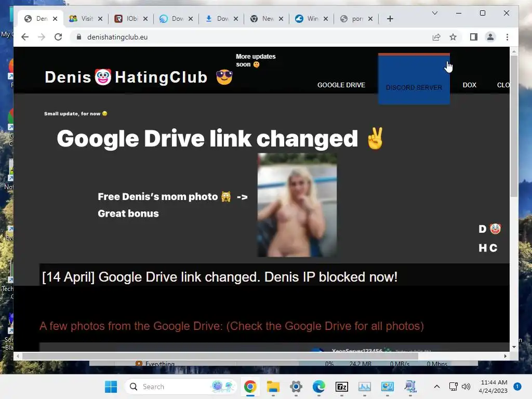532x399 pixels.
Task: Launch Microsoft Edge from the taskbar
Action: (x=318, y=387)
